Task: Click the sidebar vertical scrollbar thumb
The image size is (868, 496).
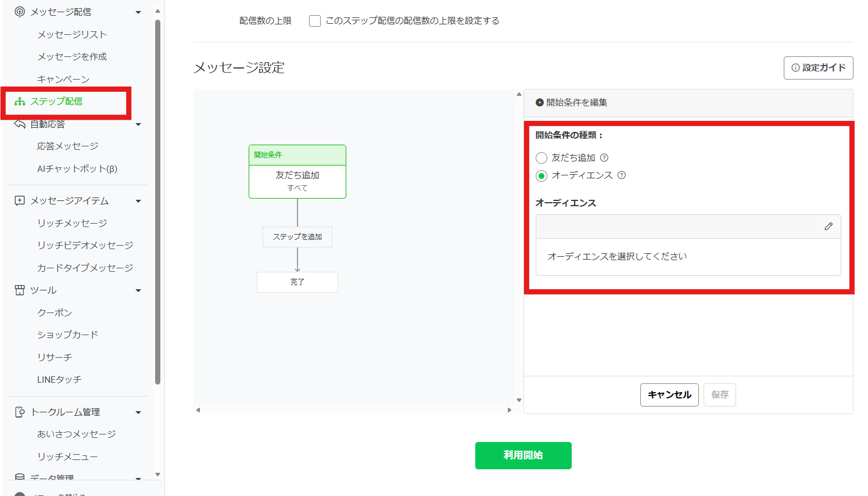Action: pyautogui.click(x=157, y=203)
